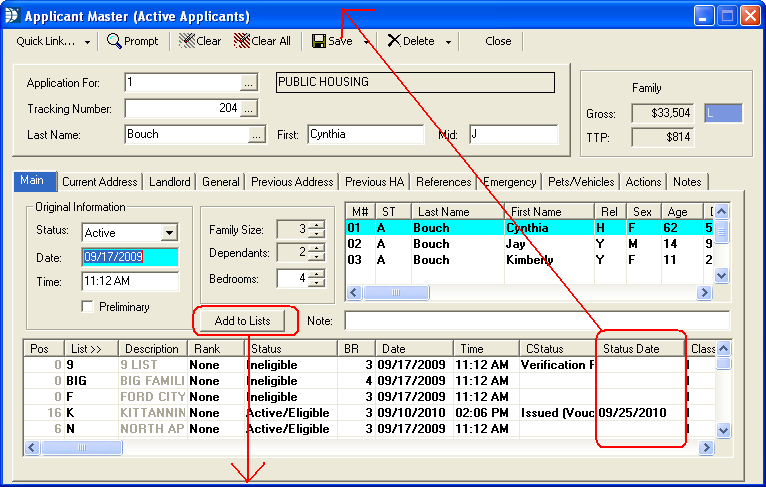Click the Save floppy disk icon
The image size is (766, 487).
click(x=319, y=41)
